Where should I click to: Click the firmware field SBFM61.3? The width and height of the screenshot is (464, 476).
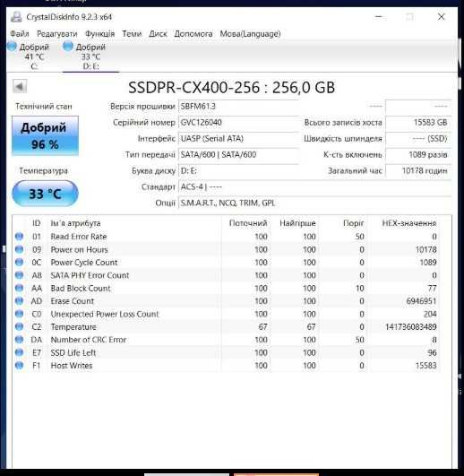[x=238, y=107]
